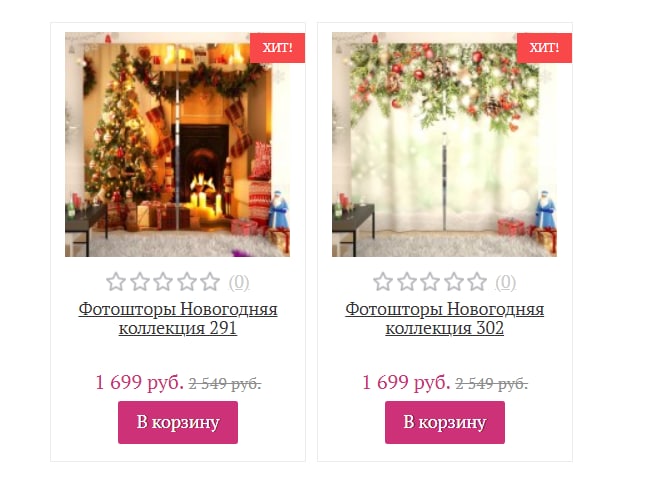Image resolution: width=660 pixels, height=480 pixels.
Task: Open Фотошторы Новогодняя коллекция 291 link
Action: click(x=178, y=318)
